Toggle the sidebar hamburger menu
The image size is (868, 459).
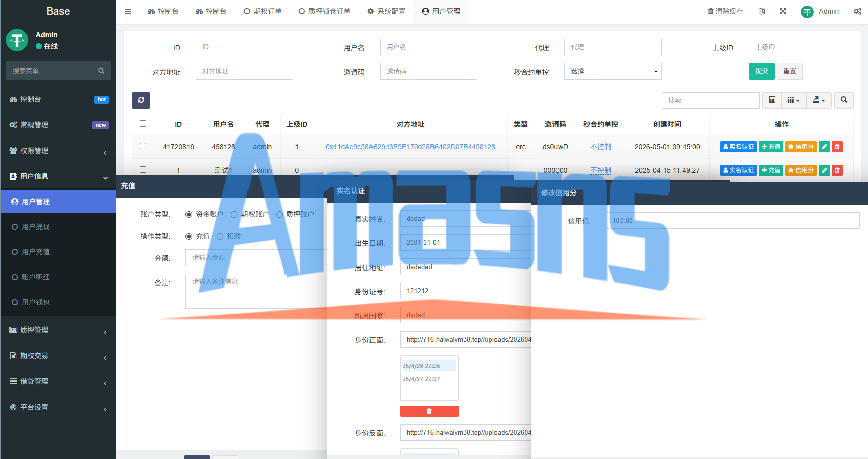click(128, 11)
